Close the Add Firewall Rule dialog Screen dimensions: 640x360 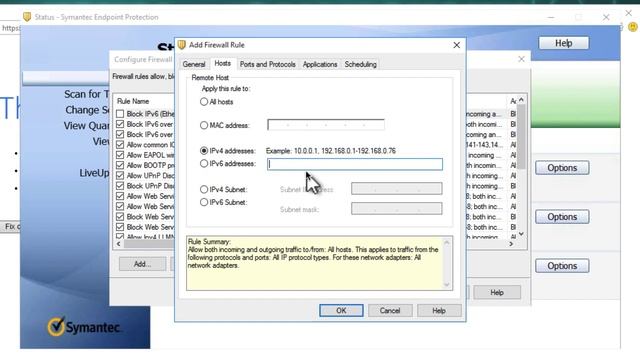click(456, 45)
